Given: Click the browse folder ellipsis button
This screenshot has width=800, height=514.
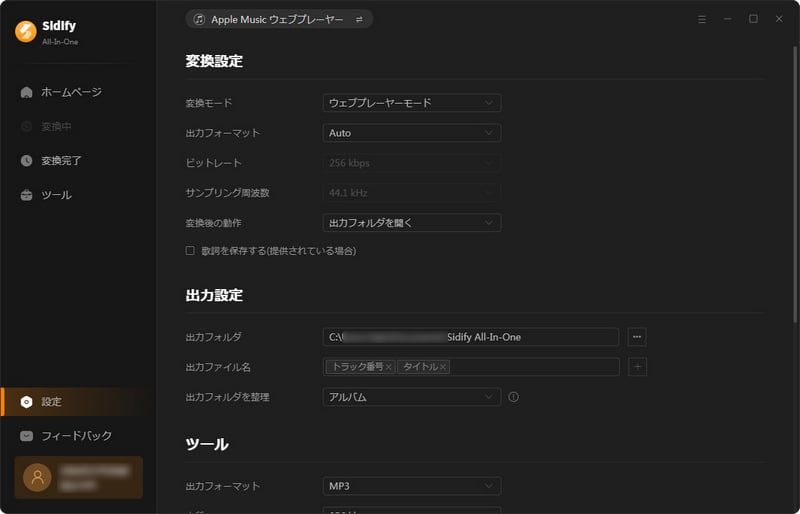Looking at the screenshot, I should pyautogui.click(x=637, y=337).
